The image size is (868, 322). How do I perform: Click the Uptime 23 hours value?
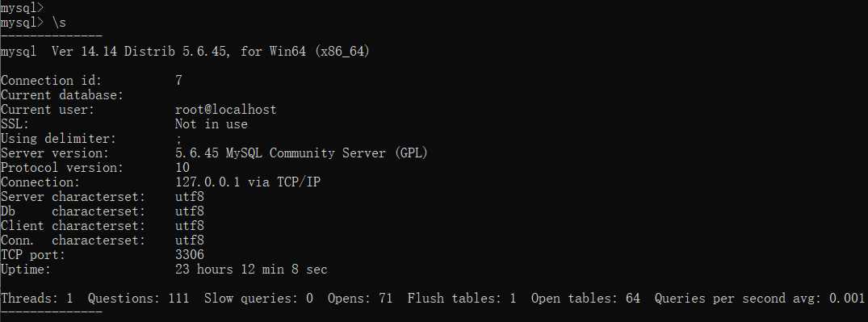click(251, 270)
